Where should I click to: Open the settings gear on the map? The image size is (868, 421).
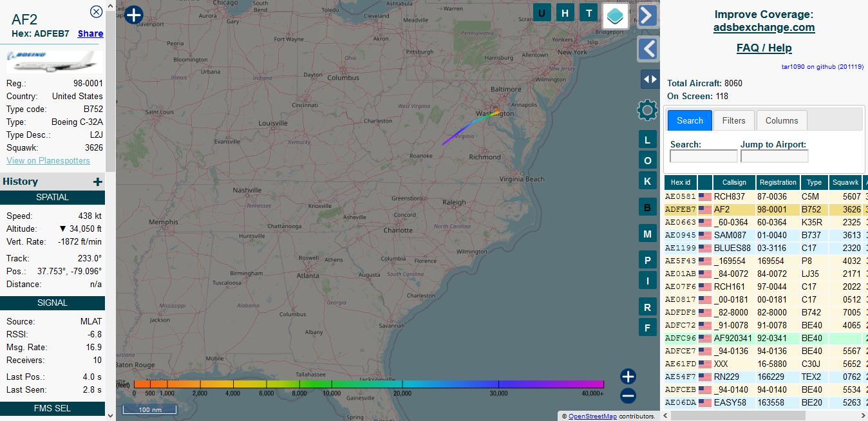click(647, 110)
